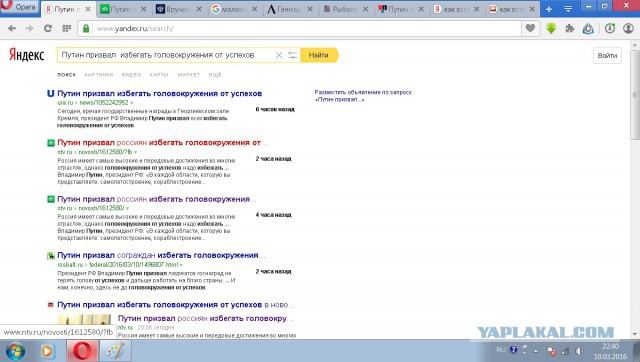Reload the current page
Image resolution: width=640 pixels, height=362 pixels.
click(48, 29)
